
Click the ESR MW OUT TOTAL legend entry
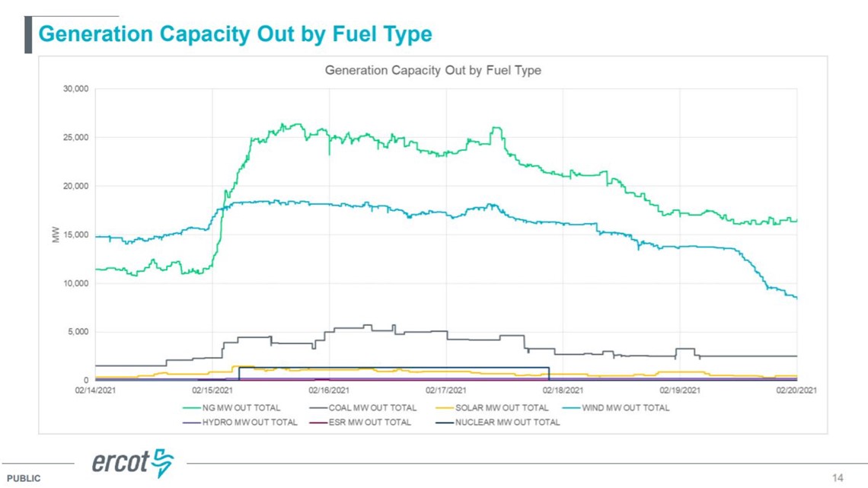click(x=360, y=423)
